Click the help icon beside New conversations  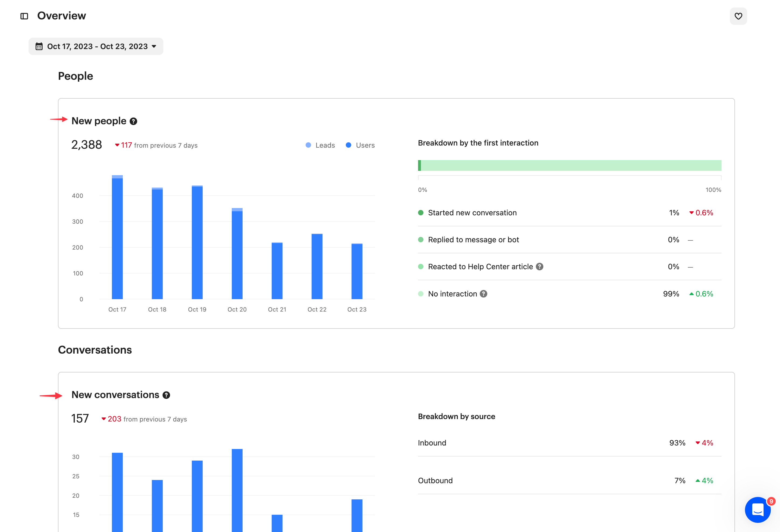coord(167,395)
